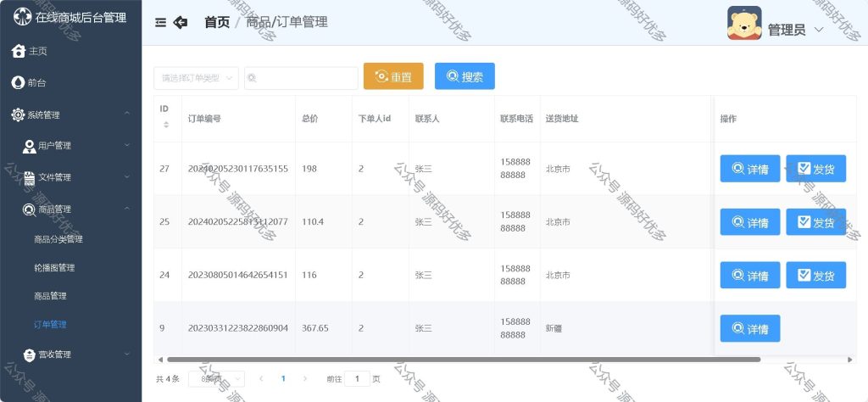The width and height of the screenshot is (868, 402).
Task: Expand the 营收管理 submenu chevron
Action: click(127, 354)
